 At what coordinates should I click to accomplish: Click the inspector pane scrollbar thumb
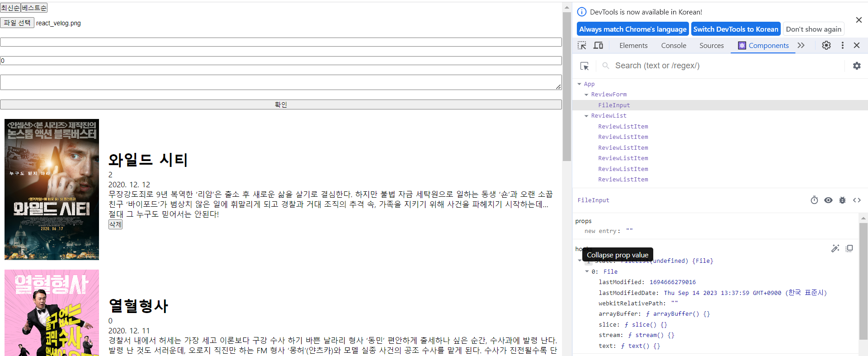[x=863, y=280]
